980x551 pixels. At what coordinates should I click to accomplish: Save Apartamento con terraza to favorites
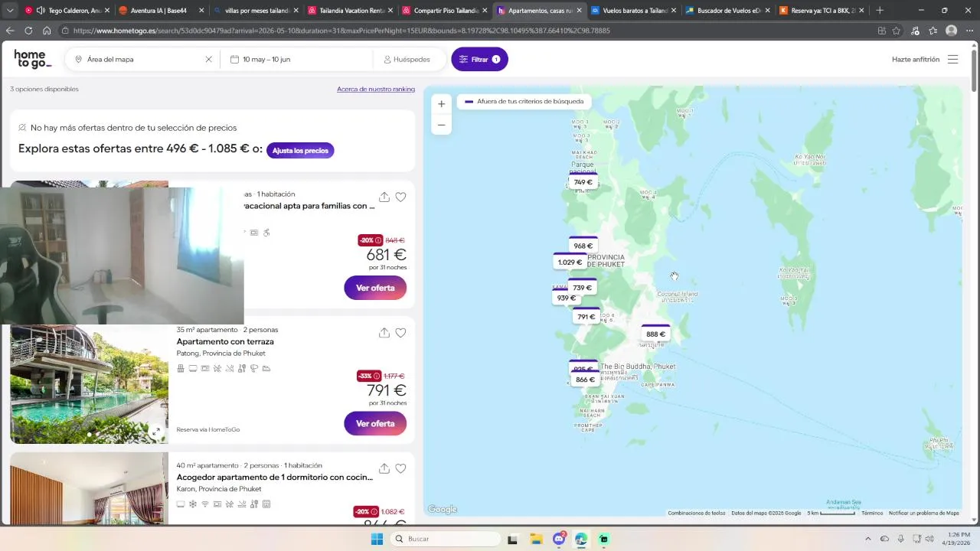click(400, 332)
